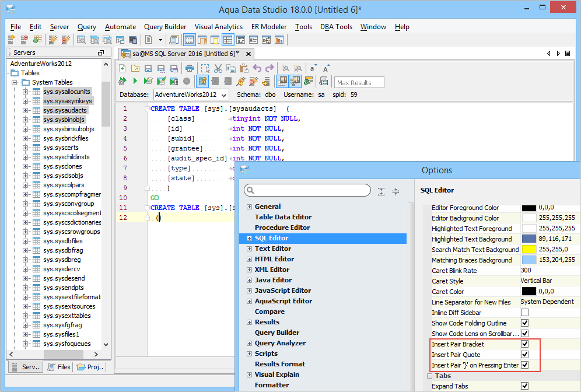581x392 pixels.
Task: Switch to the Files tab
Action: coord(58,367)
